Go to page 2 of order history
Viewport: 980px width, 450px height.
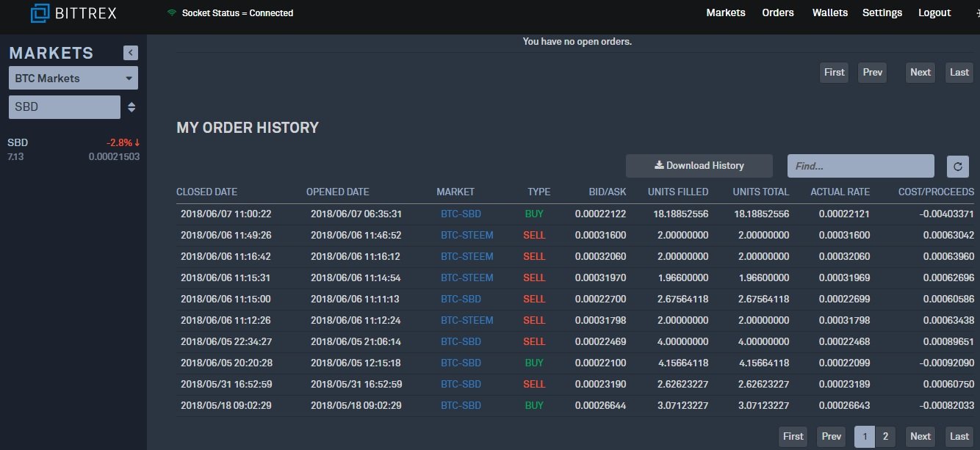(x=885, y=436)
